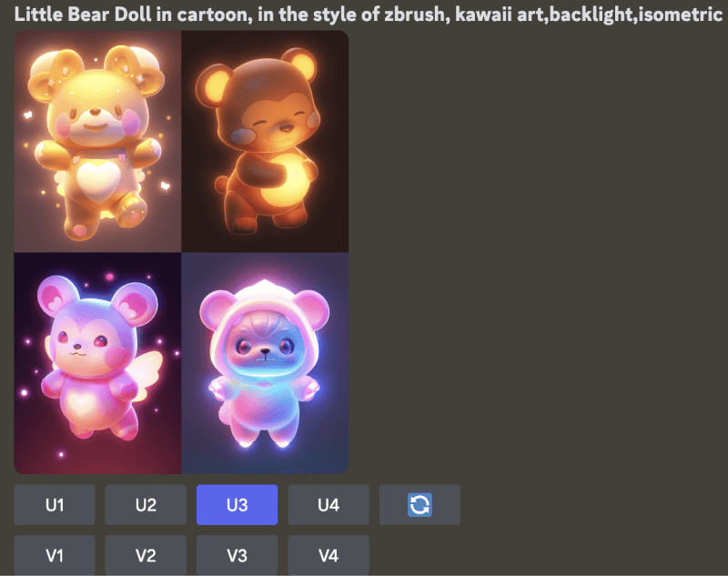
Task: Click the yellow wing of the pink bear
Action: pos(146,369)
